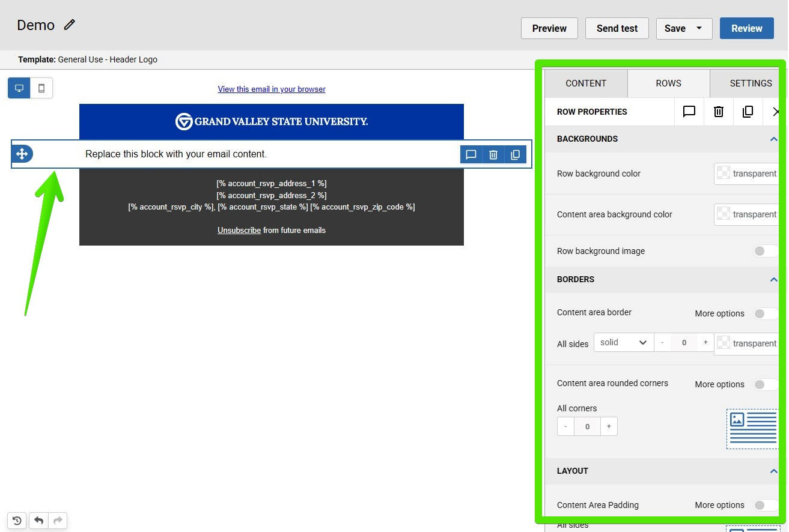This screenshot has width=789, height=532.
Task: Enable Row background image toggle
Action: (x=765, y=251)
